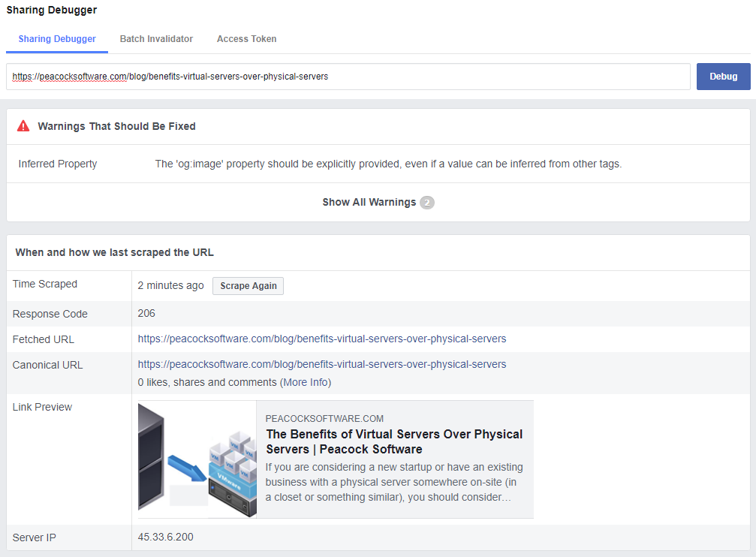756x557 pixels.
Task: Click 'Warnings That Should Be Fixed' heading
Action: [116, 126]
